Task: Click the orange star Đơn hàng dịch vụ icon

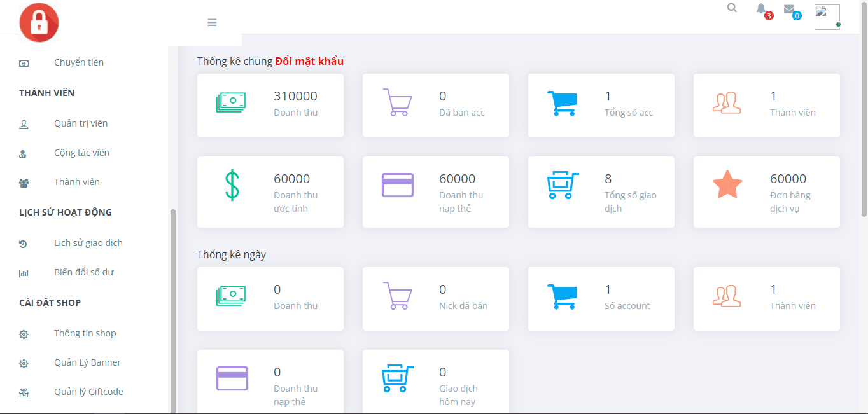Action: click(727, 185)
